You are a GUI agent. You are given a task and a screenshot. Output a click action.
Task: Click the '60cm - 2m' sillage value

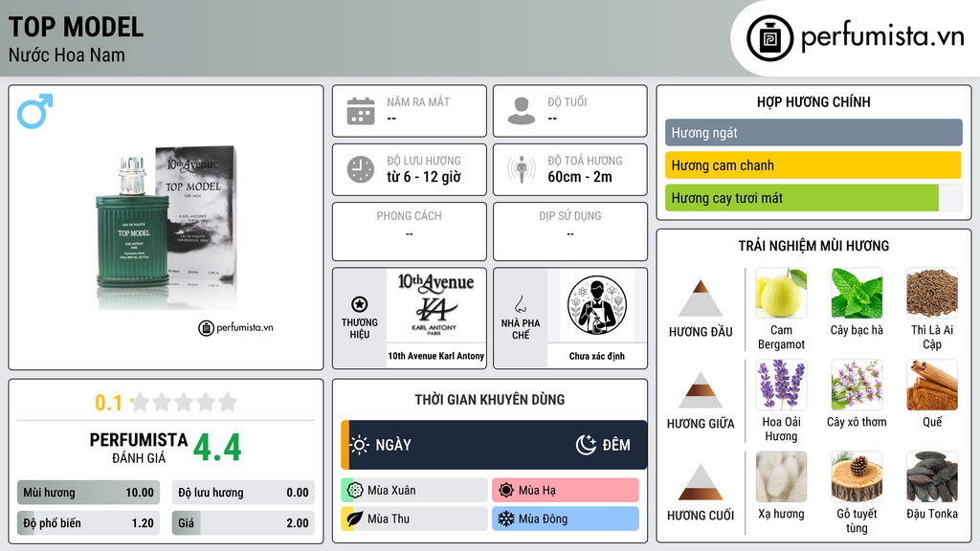tap(579, 177)
